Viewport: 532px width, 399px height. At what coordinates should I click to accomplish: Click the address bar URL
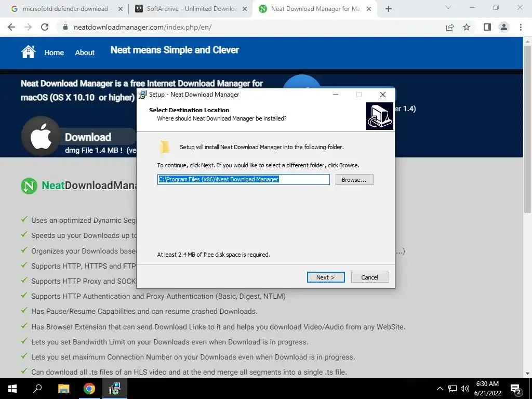pos(142,27)
